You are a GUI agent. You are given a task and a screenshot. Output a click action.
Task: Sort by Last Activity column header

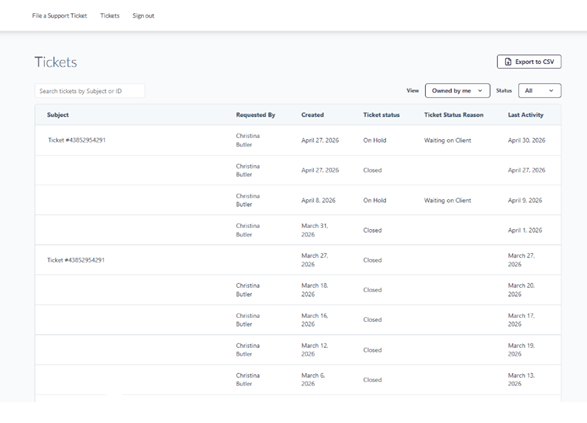click(526, 115)
